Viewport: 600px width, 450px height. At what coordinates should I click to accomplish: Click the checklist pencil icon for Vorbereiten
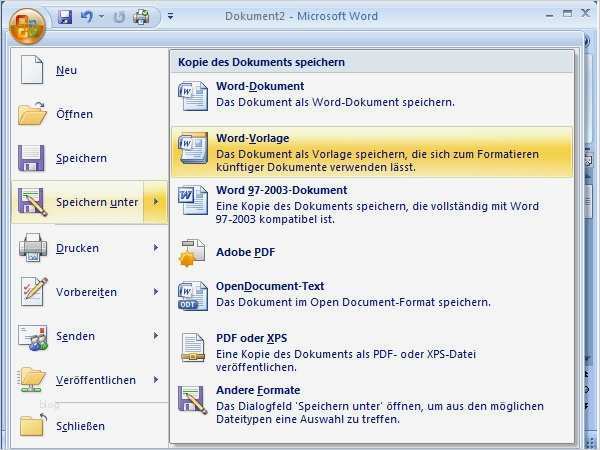point(34,291)
